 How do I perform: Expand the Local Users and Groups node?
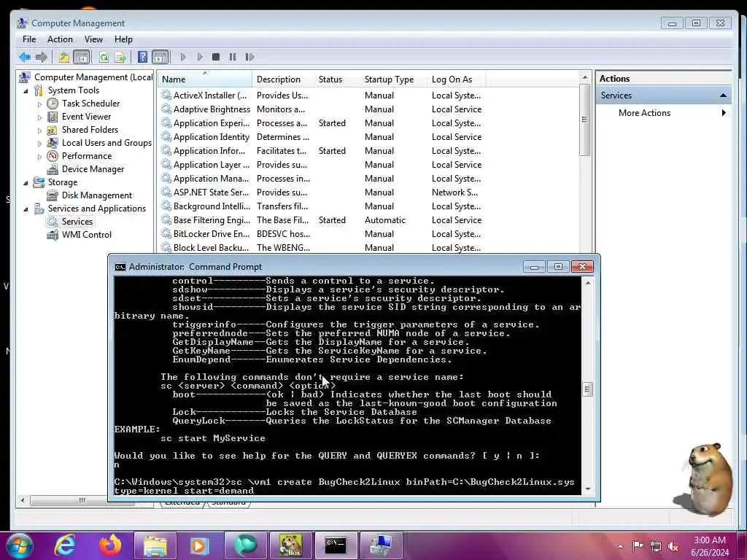39,144
